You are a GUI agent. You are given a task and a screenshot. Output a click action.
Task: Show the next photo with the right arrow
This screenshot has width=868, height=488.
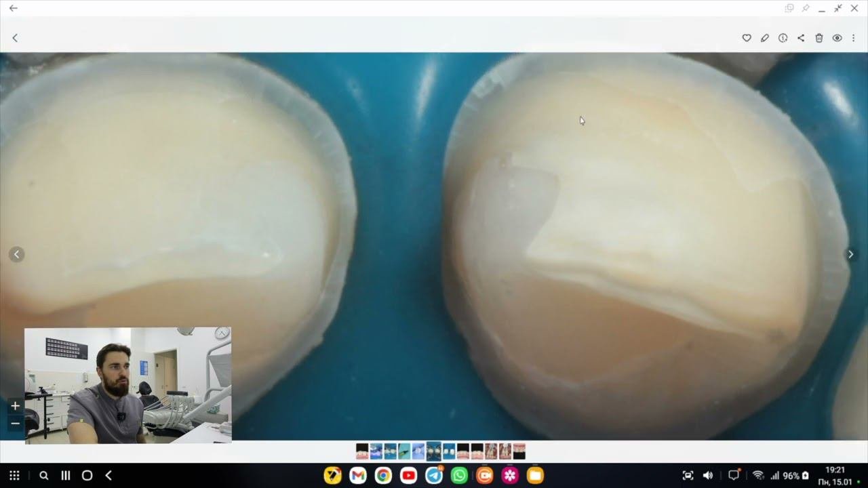pyautogui.click(x=851, y=254)
